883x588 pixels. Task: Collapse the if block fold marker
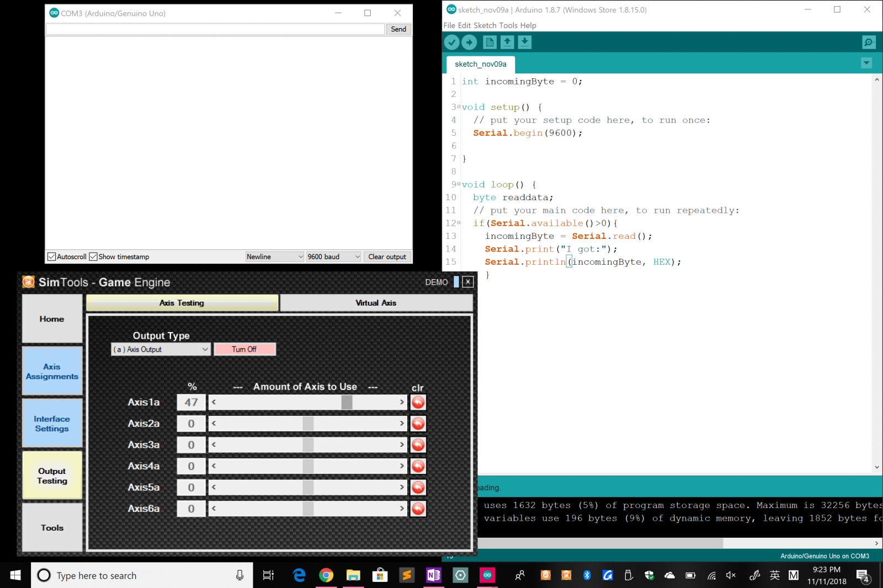(459, 223)
